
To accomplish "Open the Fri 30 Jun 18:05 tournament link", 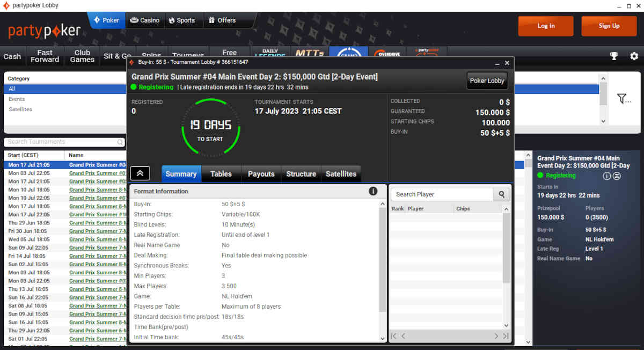I will (x=97, y=231).
